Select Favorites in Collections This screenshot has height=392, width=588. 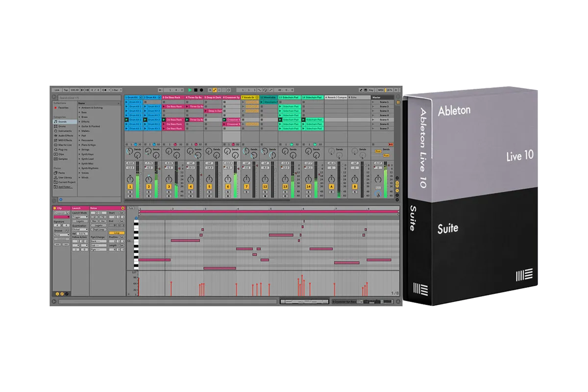pyautogui.click(x=64, y=107)
